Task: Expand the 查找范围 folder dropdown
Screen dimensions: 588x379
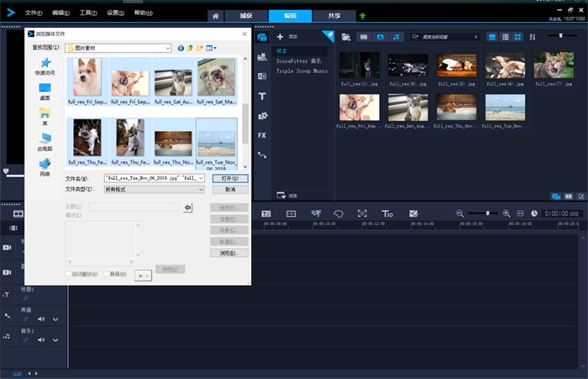Action: (169, 48)
